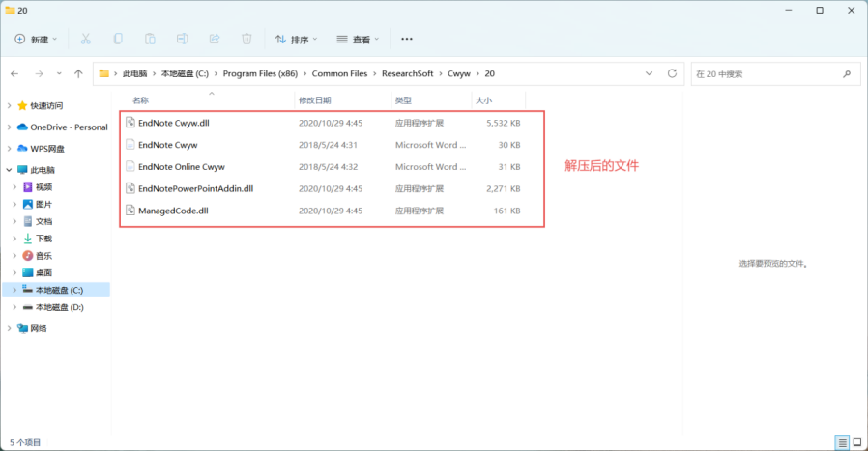Sort by 修改日期 column header
The width and height of the screenshot is (868, 451).
[x=314, y=100]
